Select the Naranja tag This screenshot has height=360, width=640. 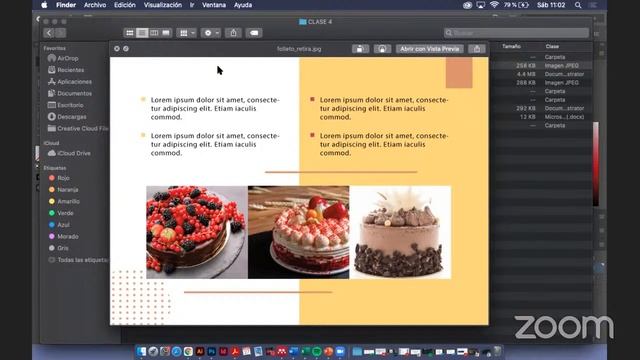click(63, 190)
